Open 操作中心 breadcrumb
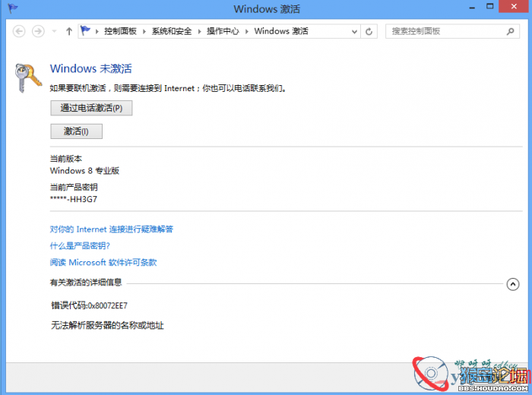 (223, 31)
